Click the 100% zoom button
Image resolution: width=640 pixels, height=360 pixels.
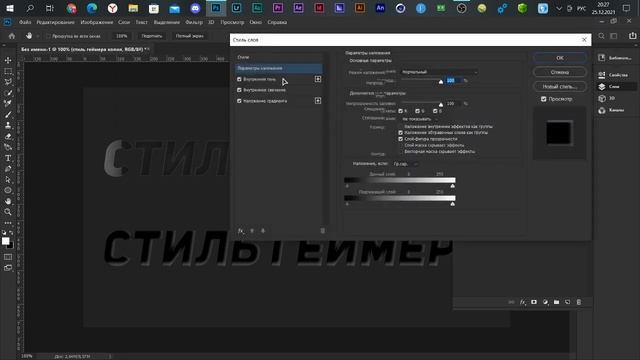coord(121,36)
